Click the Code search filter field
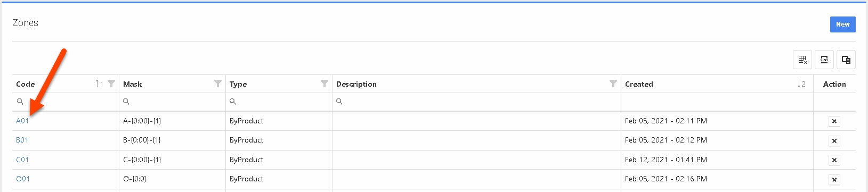Viewport: 868px width, 192px height. tap(66, 102)
